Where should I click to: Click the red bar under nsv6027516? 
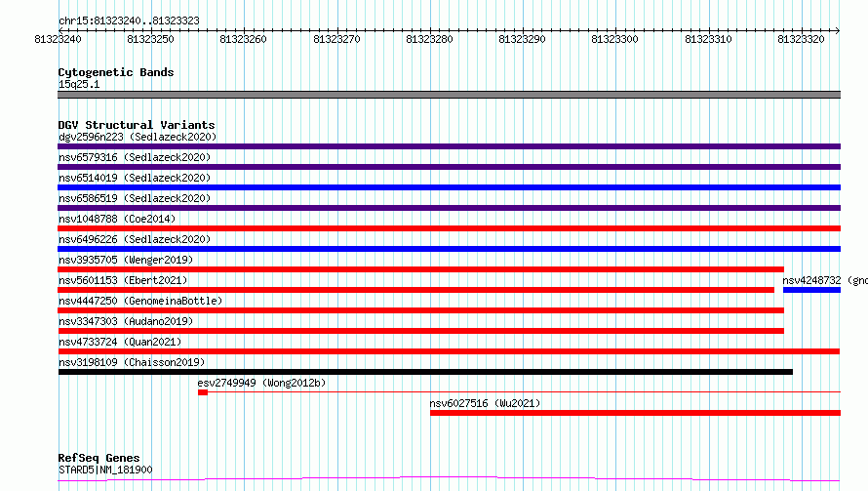point(636,413)
